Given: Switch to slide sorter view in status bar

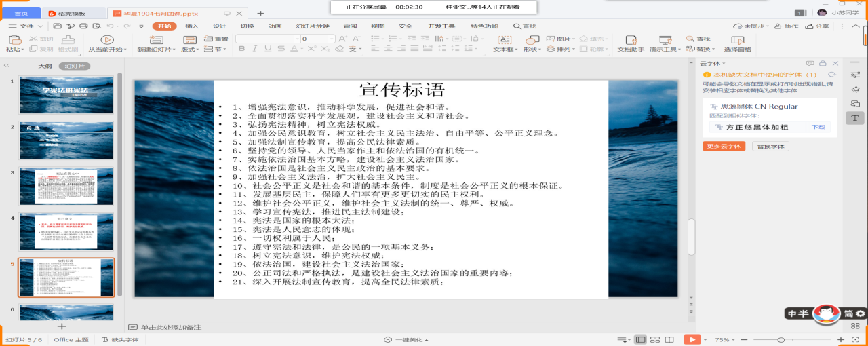Looking at the screenshot, I should click(x=654, y=339).
